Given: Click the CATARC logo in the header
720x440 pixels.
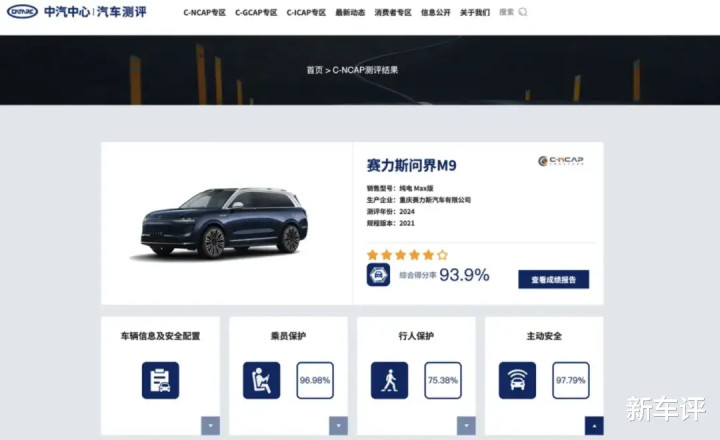Looking at the screenshot, I should [x=22, y=11].
